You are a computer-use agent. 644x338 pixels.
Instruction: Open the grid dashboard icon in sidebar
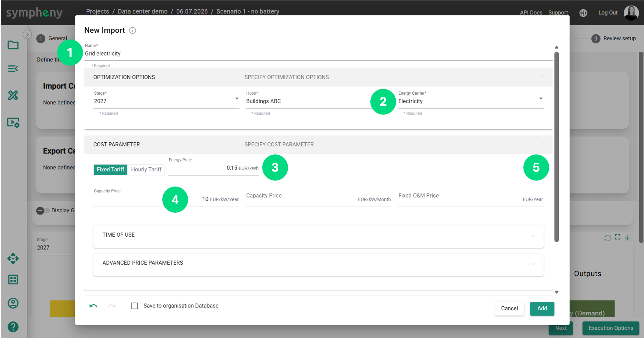[13, 280]
